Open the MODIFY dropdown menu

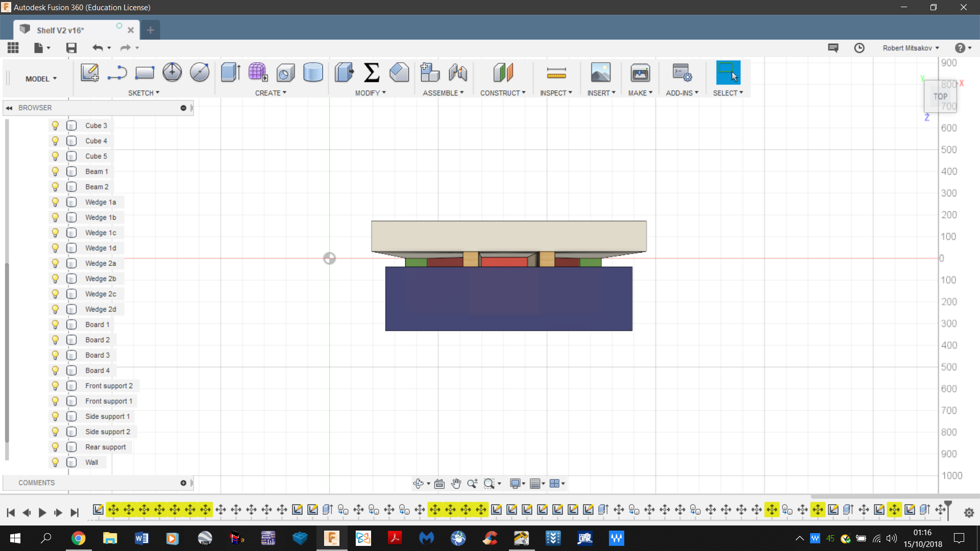(371, 93)
